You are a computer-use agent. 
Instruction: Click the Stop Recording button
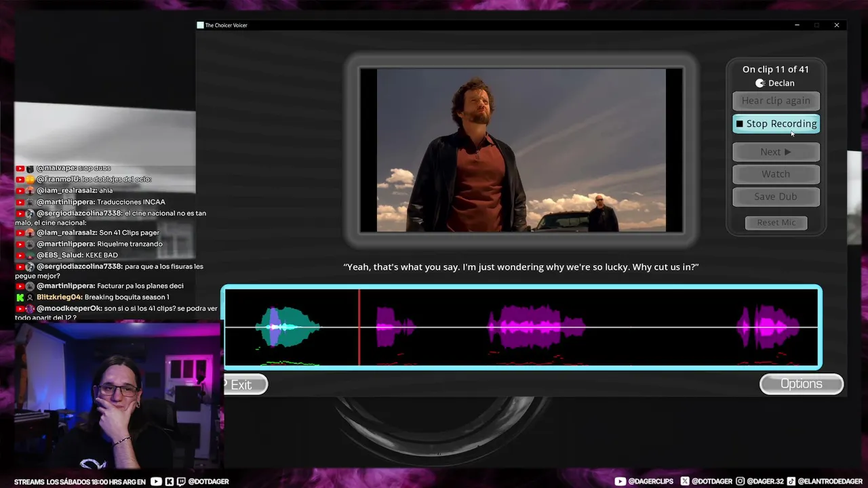coord(776,124)
